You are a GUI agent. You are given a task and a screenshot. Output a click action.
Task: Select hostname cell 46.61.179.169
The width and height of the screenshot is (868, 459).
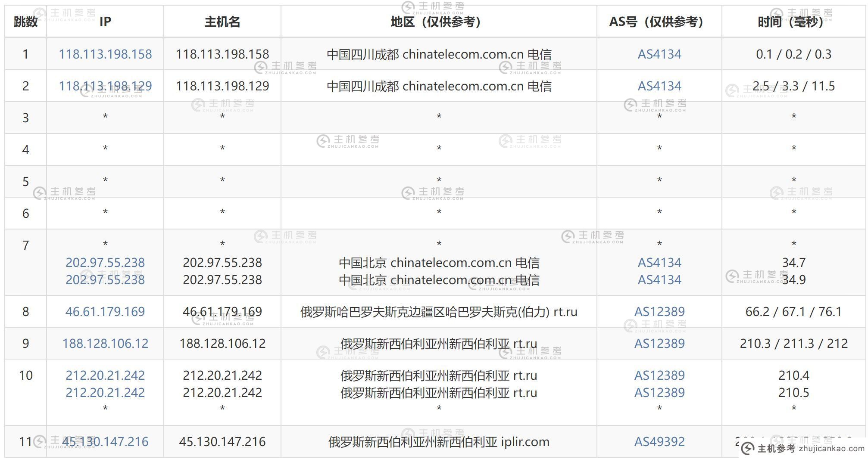[222, 312]
